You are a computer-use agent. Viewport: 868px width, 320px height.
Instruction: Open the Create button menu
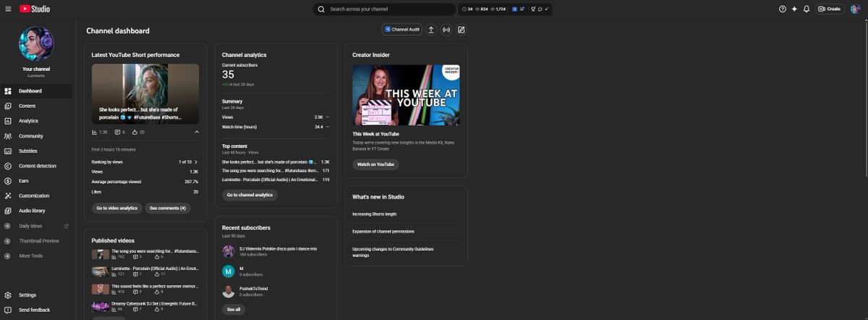click(x=830, y=9)
